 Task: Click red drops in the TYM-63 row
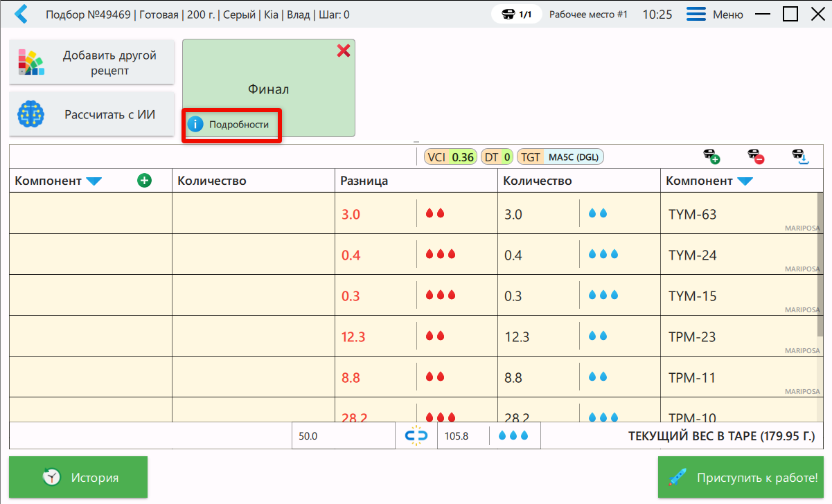click(435, 214)
